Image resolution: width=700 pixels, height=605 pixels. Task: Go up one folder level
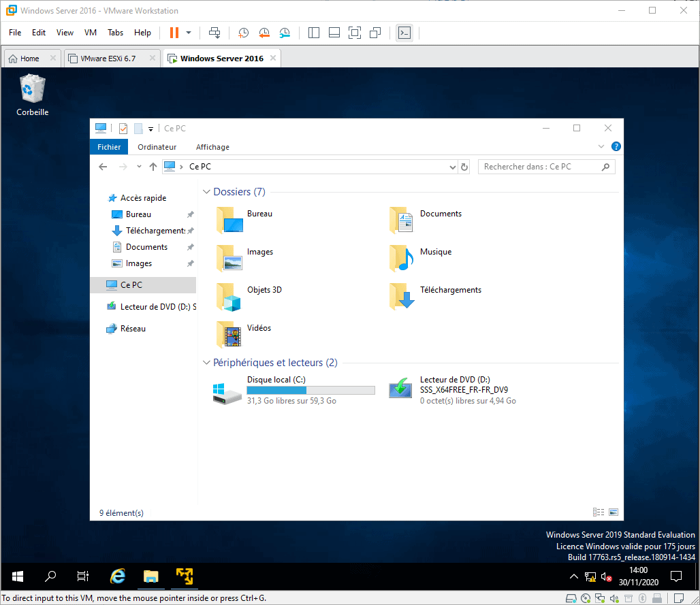tap(153, 167)
